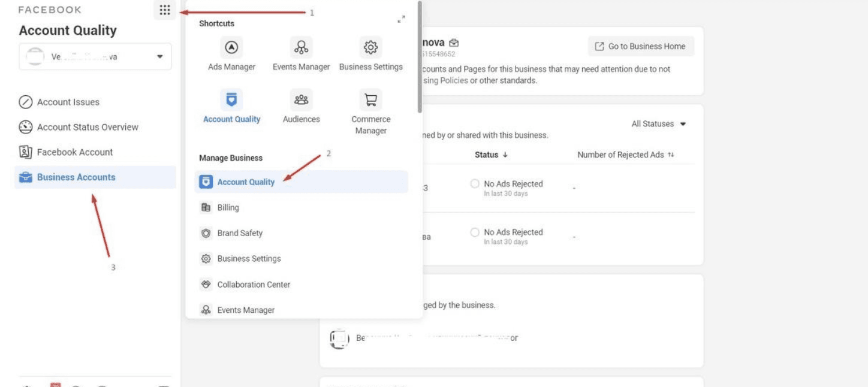Open Commerce Manager shortcut
This screenshot has width=868, height=387.
point(371,112)
